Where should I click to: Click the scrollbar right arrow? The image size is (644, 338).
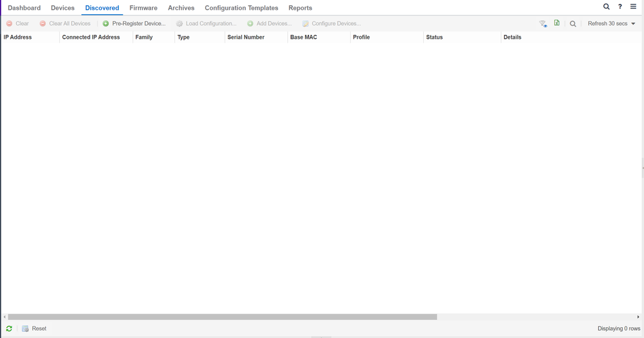(638, 317)
